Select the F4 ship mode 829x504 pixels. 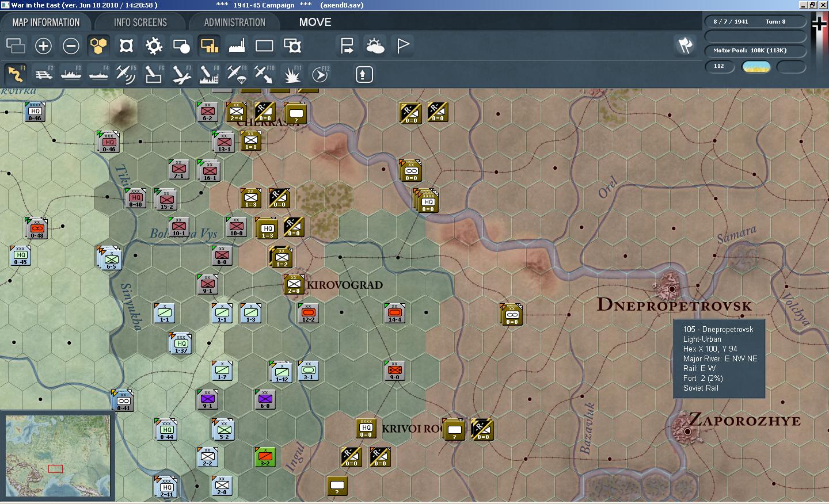tap(98, 74)
